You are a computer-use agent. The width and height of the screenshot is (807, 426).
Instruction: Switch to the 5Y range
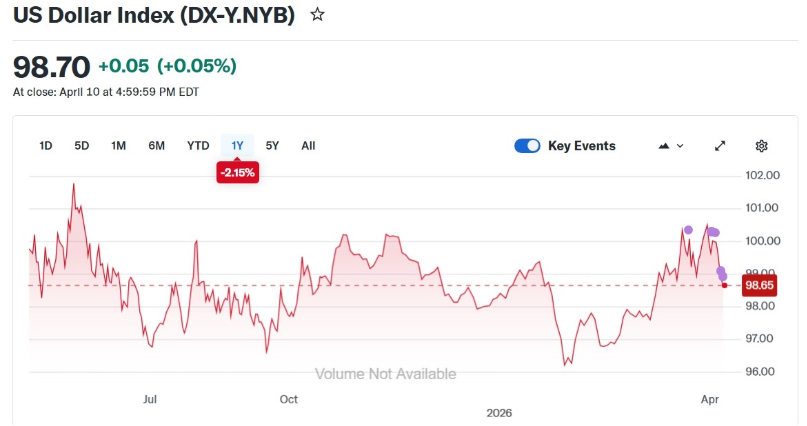[273, 146]
